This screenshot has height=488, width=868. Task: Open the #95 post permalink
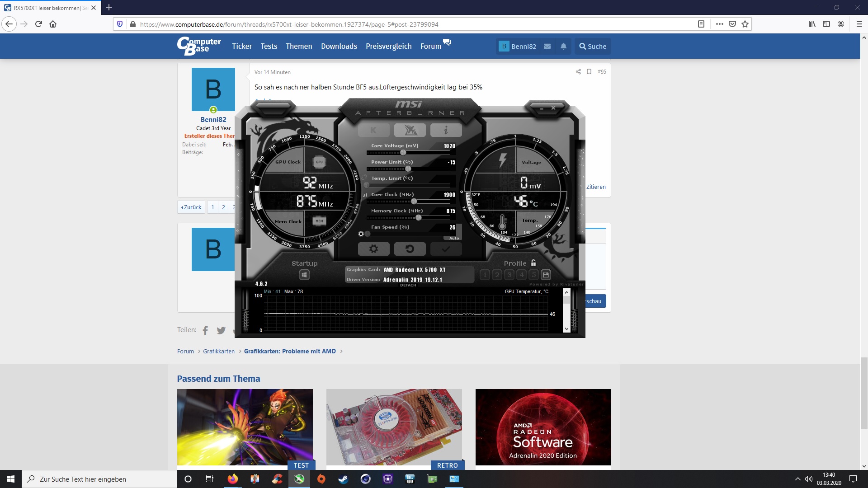click(602, 71)
